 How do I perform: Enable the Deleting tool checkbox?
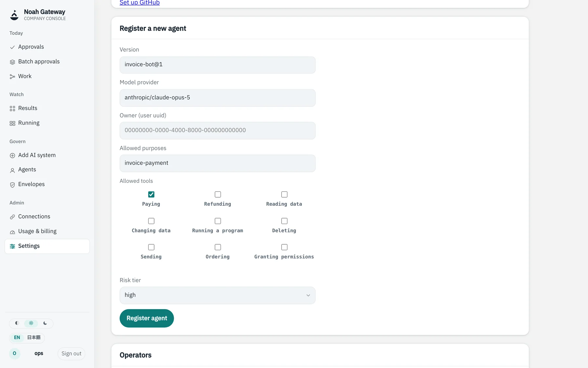[285, 221]
